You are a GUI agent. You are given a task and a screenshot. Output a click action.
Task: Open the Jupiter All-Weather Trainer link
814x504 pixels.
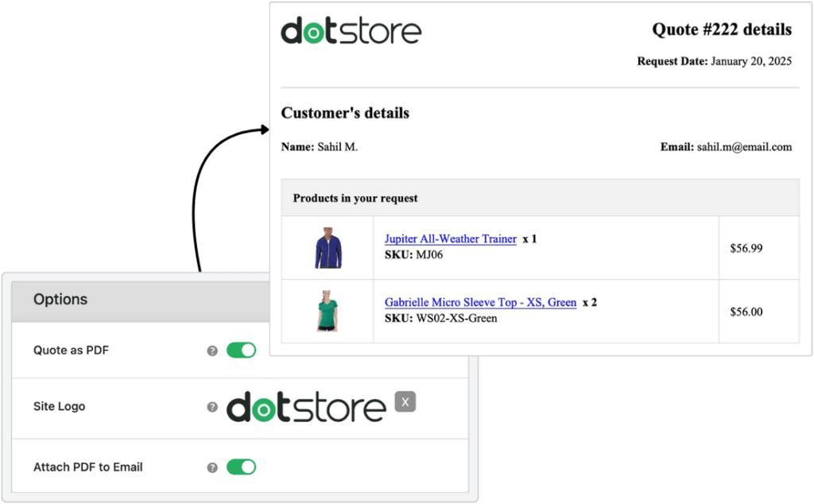coord(450,238)
